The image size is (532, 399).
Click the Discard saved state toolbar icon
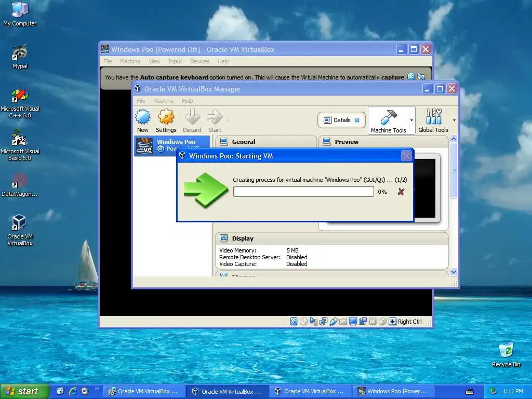pyautogui.click(x=192, y=121)
